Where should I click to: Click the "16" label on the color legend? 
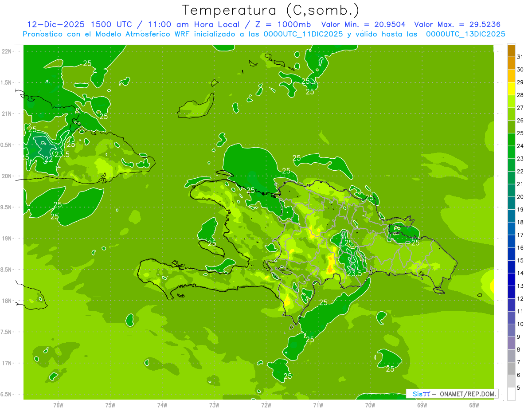point(520,247)
